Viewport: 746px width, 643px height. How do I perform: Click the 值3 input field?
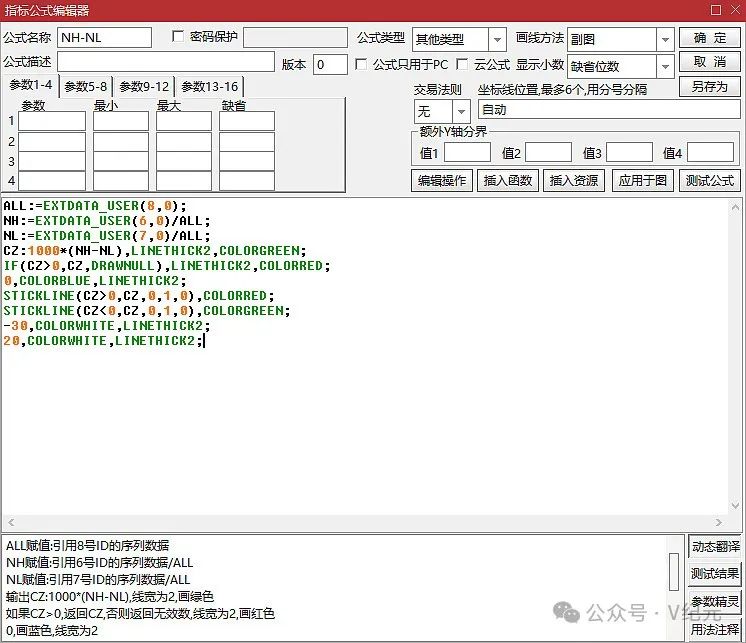(x=629, y=153)
